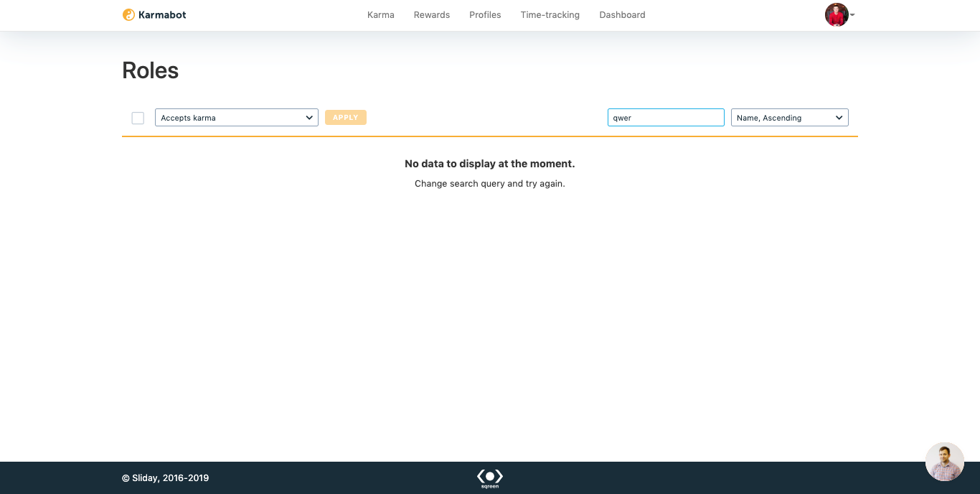Click the Apply button
Screen dimensions: 980x494
click(x=346, y=118)
